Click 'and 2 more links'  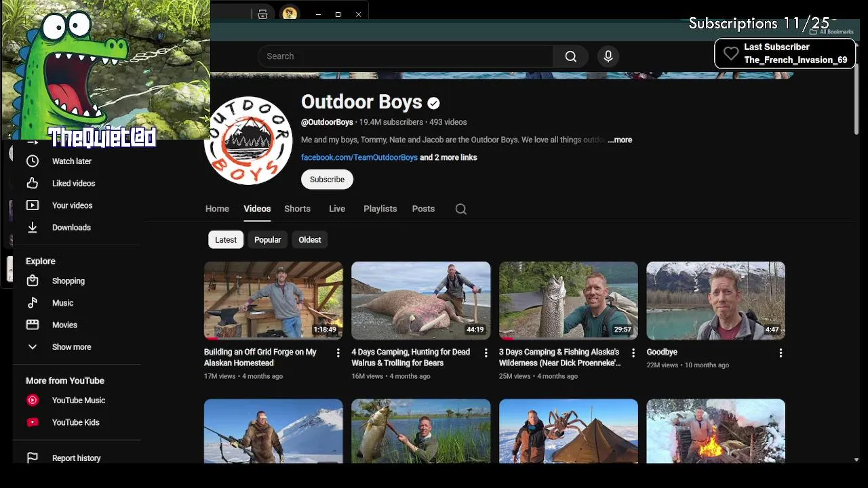click(448, 157)
